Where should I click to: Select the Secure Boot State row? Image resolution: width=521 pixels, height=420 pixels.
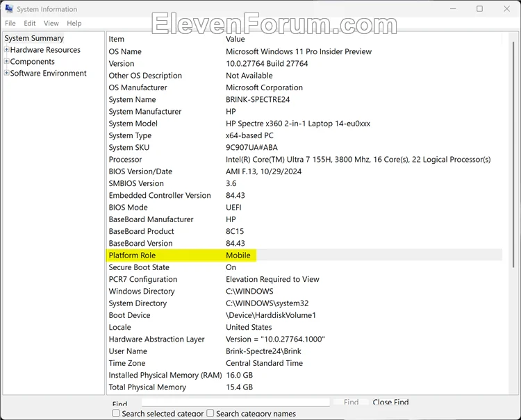304,267
